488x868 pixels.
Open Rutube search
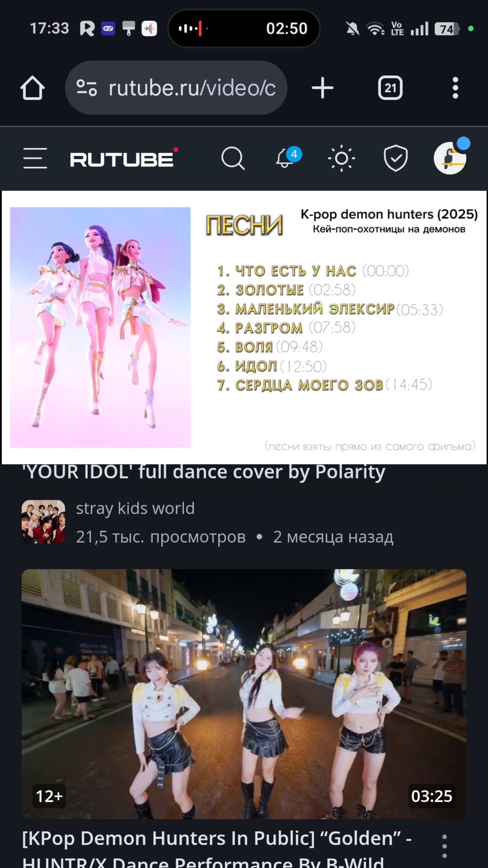coord(233,158)
